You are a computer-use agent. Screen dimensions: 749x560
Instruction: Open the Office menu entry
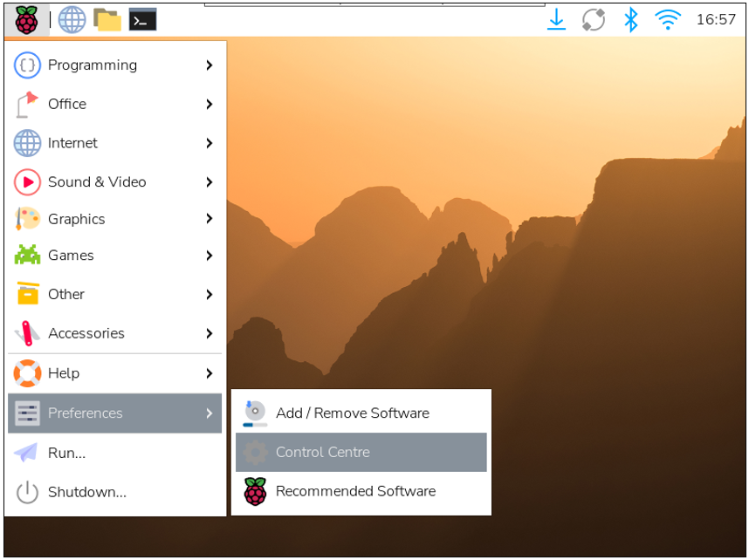pos(114,104)
